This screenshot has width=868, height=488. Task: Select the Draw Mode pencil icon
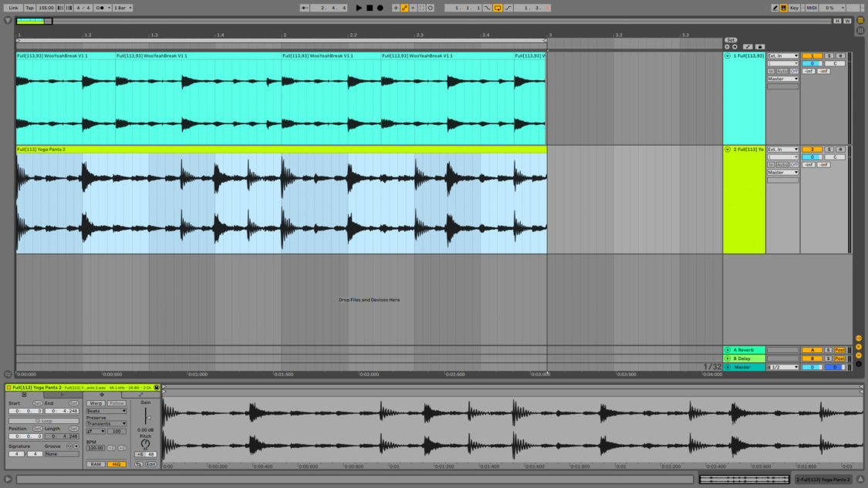coord(775,8)
